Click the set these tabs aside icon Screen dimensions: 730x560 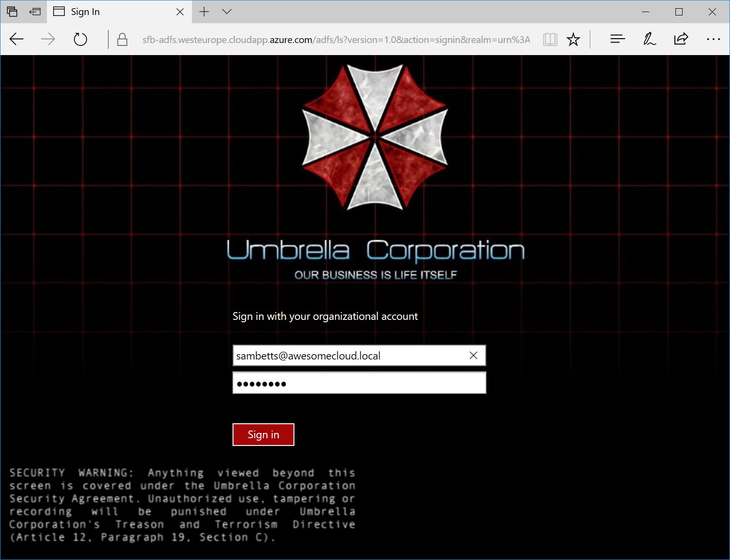click(35, 12)
